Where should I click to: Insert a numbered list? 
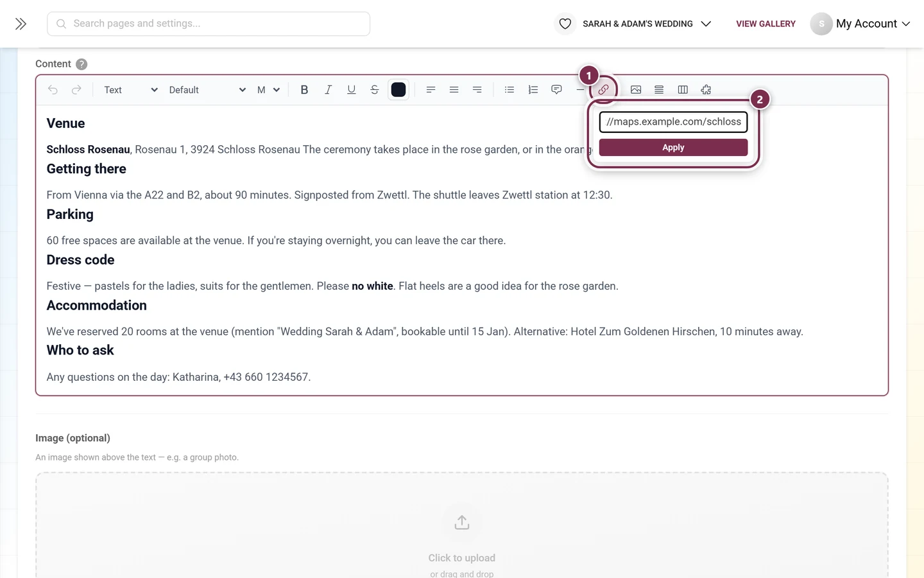tap(533, 90)
